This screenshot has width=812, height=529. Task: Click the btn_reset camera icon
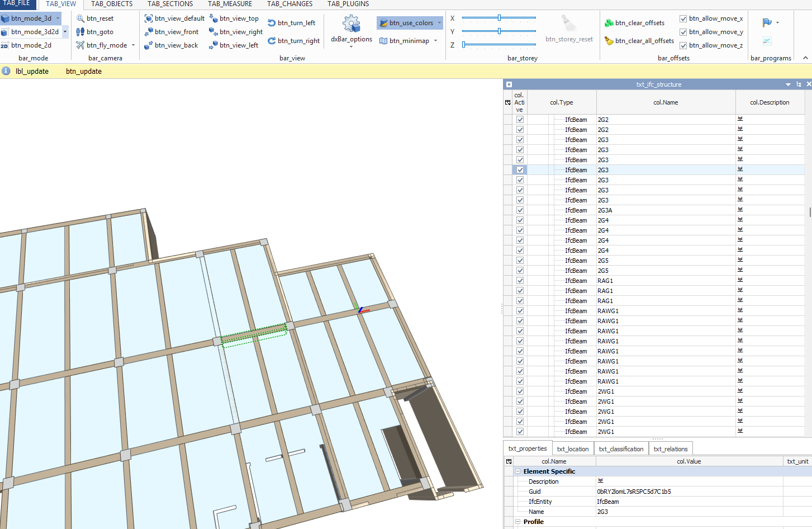pos(80,18)
